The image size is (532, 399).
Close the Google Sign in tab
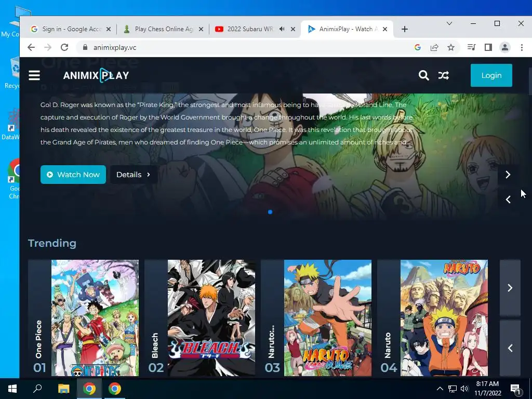click(x=109, y=29)
